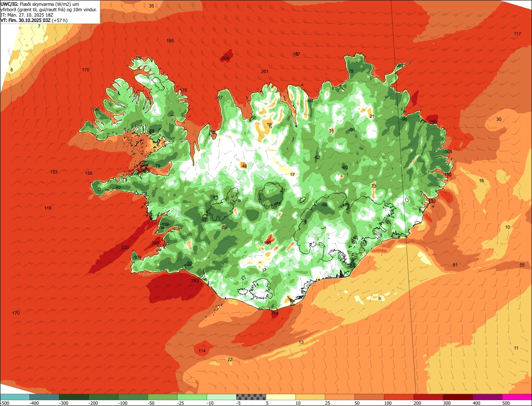Click the map value '30' in the eastern ocean
Image resolution: width=532 pixels, height=406 pixels.
pos(499,119)
